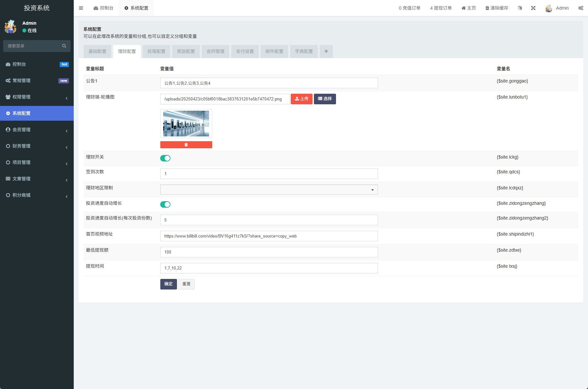
Task: Open settings gears icon in top right
Action: (581, 8)
